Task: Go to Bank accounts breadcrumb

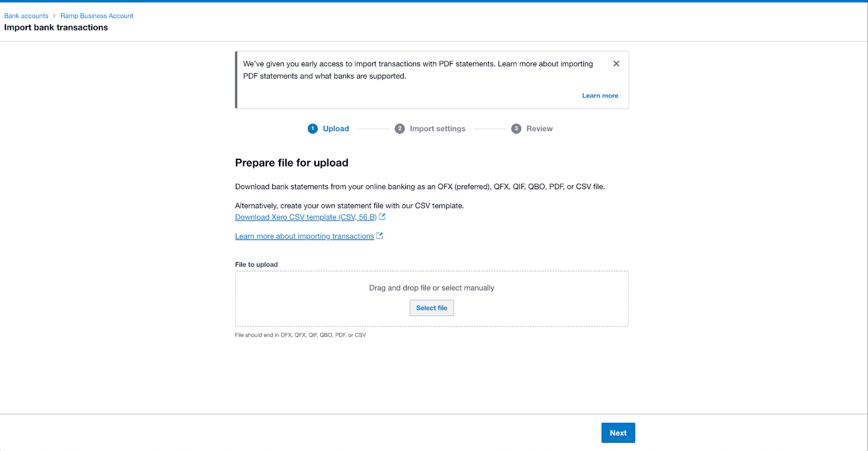Action: pyautogui.click(x=26, y=16)
